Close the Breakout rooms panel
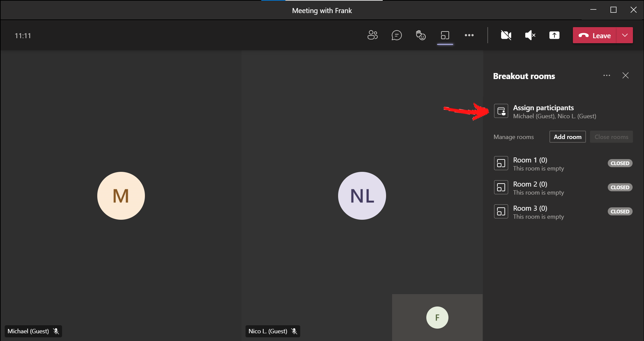Screen dimensions: 644x341 625,76
